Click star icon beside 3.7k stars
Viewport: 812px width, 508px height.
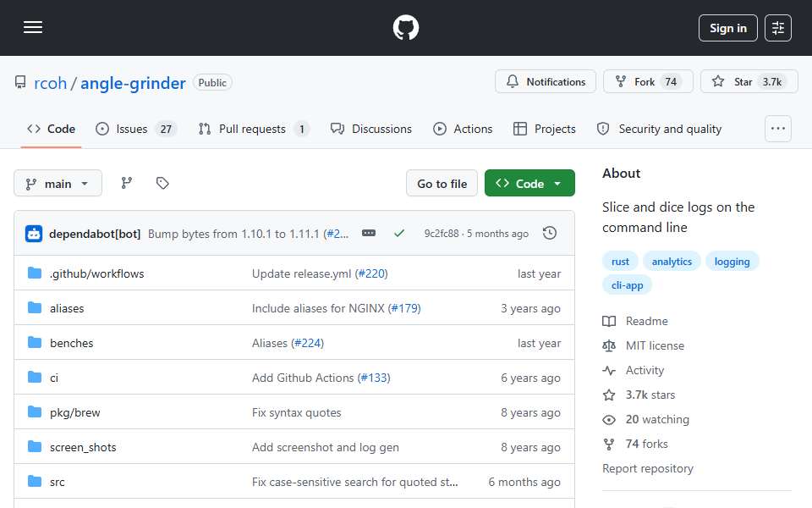[x=609, y=395]
